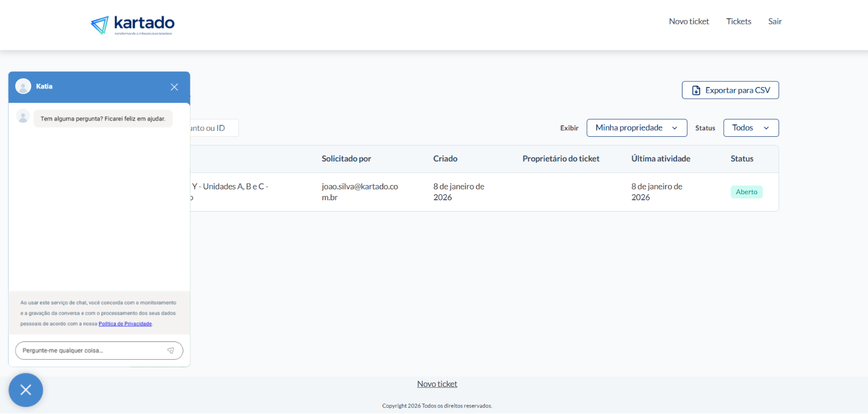Sort by Última atividade column header
Viewport: 868px width, 414px height.
coord(660,159)
